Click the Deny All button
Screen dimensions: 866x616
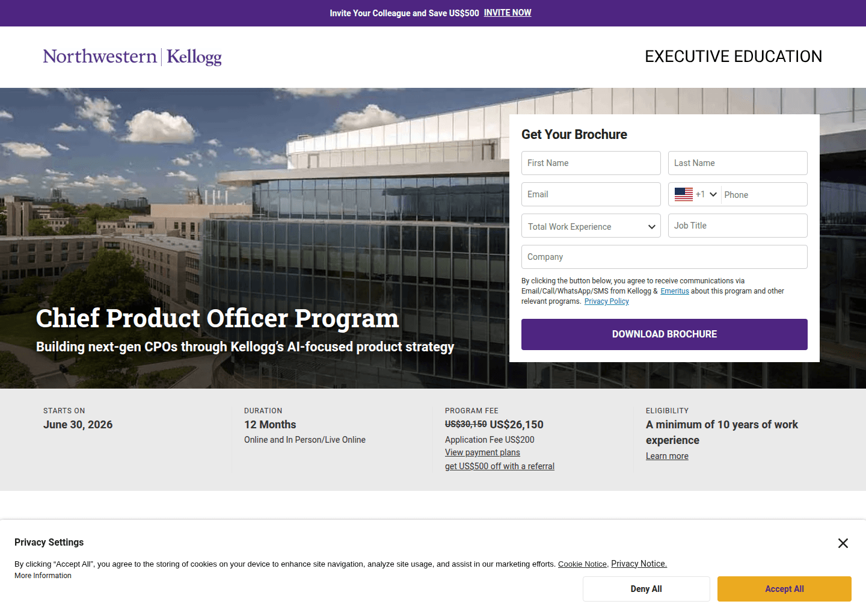click(x=646, y=589)
